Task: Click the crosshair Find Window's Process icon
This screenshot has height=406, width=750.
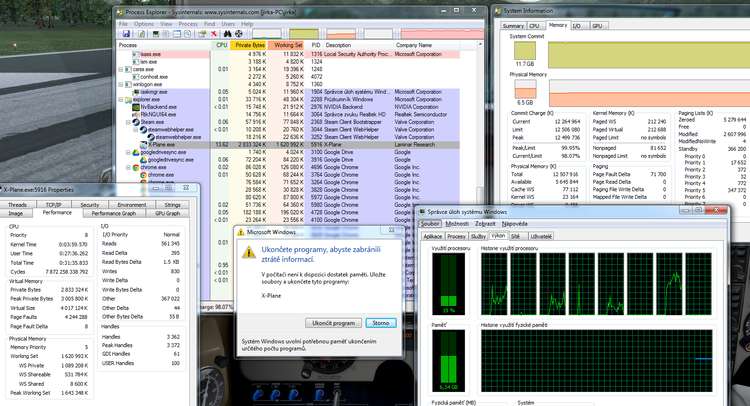Action: tap(239, 33)
